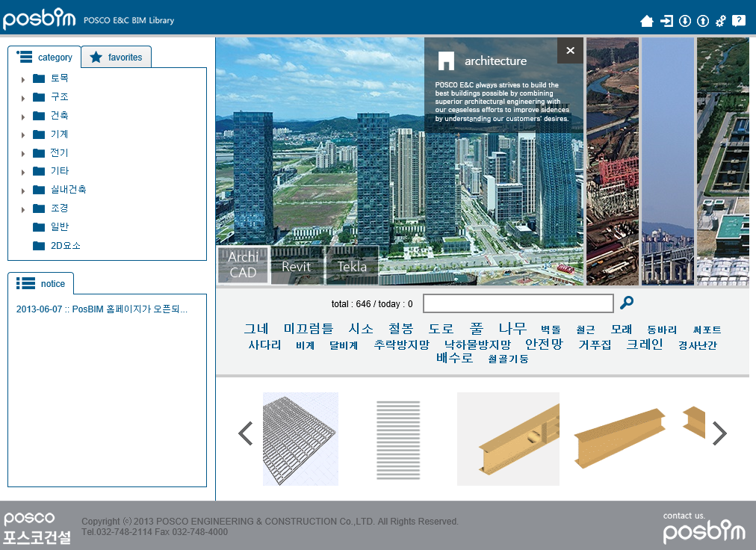The width and height of the screenshot is (756, 550).
Task: Click the 그네 keyword link
Action: click(256, 329)
